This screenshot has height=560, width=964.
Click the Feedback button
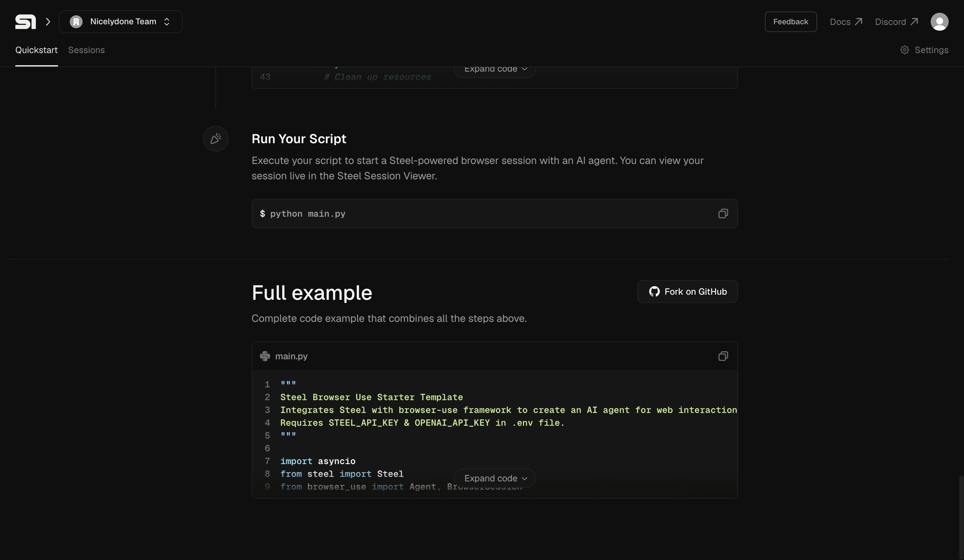790,22
